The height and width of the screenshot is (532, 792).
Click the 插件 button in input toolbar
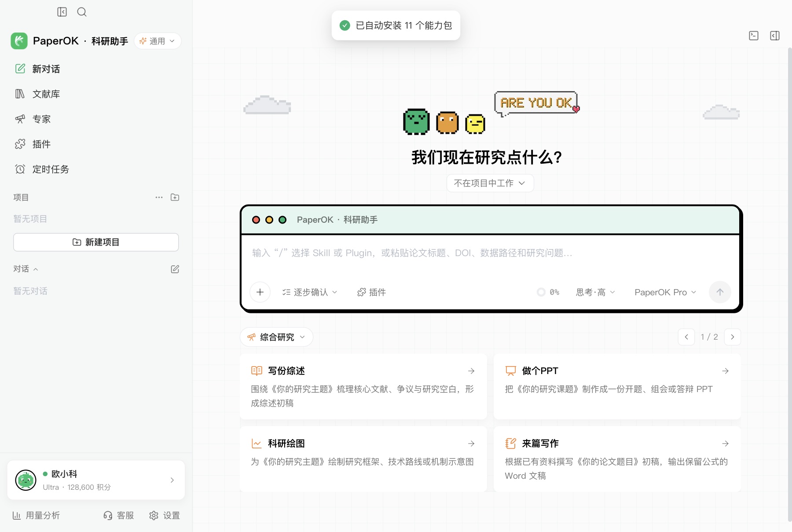(x=371, y=292)
